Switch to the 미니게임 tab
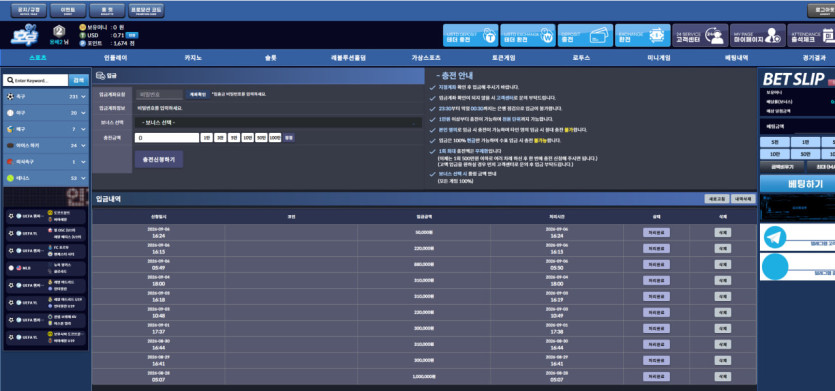Viewport: 835px width, 391px height. click(659, 58)
